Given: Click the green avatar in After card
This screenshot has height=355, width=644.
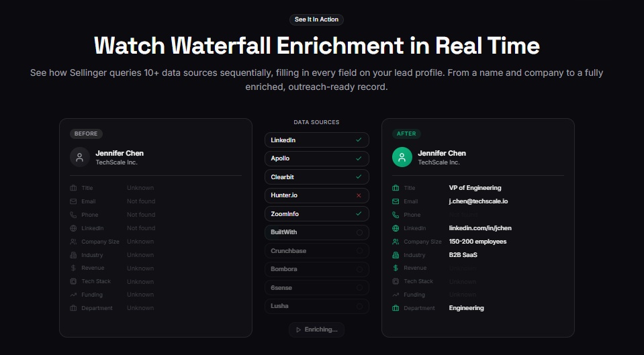Looking at the screenshot, I should pyautogui.click(x=402, y=157).
